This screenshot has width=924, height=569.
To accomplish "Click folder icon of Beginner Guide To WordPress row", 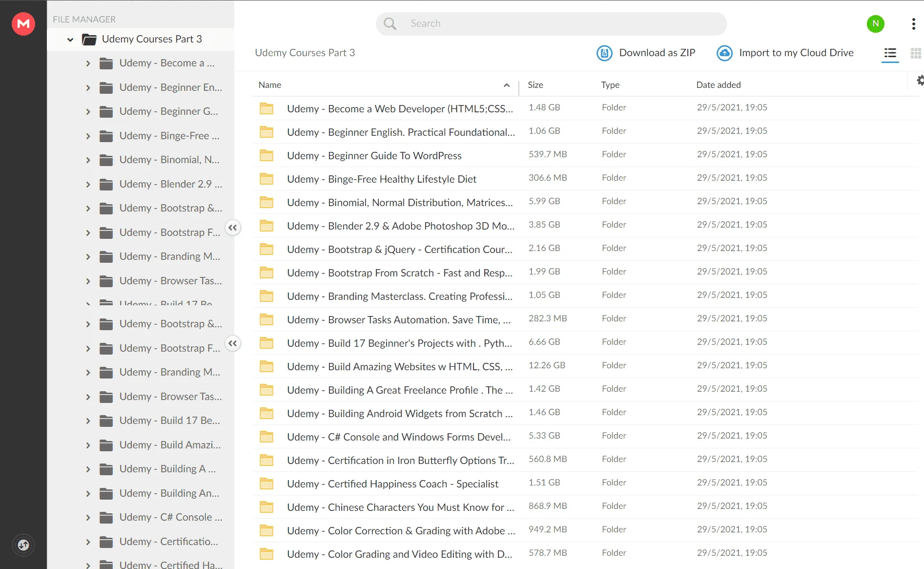I will point(267,155).
